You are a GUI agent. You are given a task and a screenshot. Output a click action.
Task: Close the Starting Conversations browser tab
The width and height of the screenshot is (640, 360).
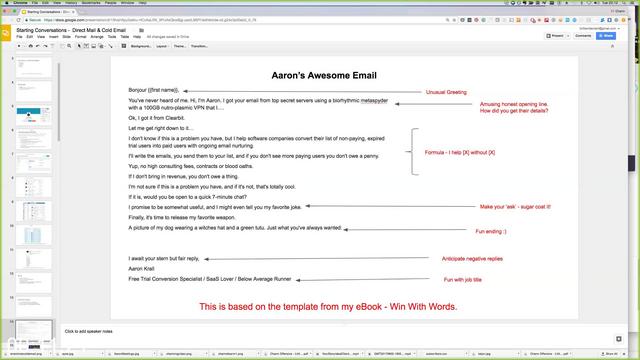(x=73, y=12)
